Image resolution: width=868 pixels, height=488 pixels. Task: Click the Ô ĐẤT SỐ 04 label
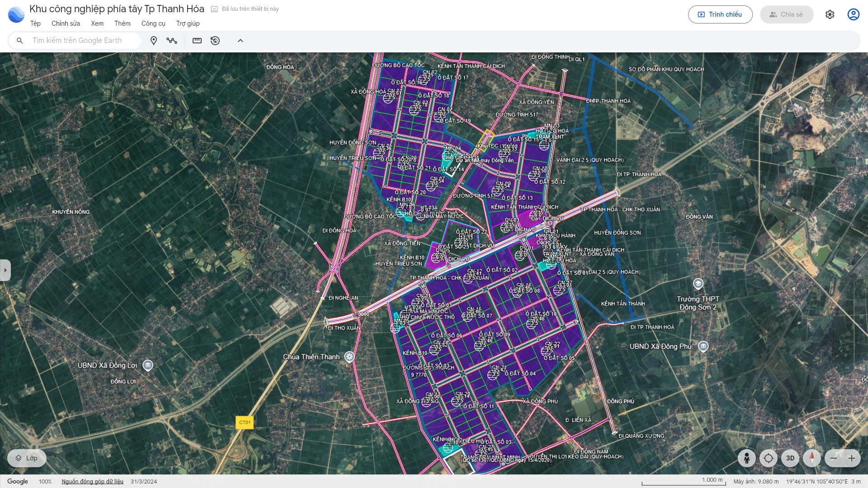click(x=520, y=374)
